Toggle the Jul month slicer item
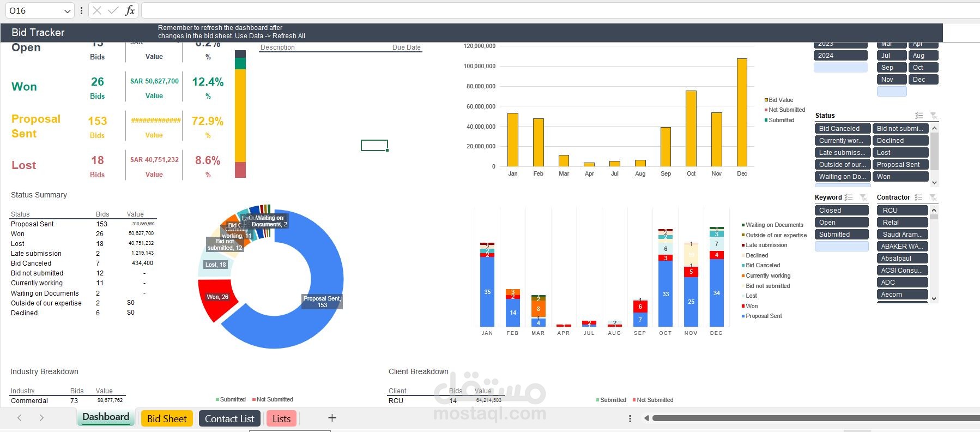The height and width of the screenshot is (432, 980). point(892,56)
